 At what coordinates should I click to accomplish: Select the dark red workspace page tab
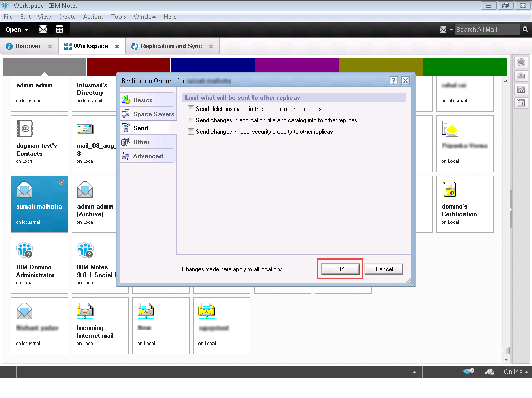click(x=129, y=66)
